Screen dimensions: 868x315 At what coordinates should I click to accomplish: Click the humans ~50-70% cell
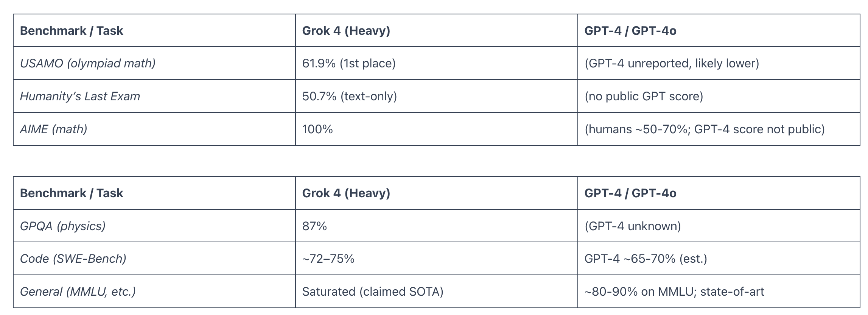(x=719, y=129)
